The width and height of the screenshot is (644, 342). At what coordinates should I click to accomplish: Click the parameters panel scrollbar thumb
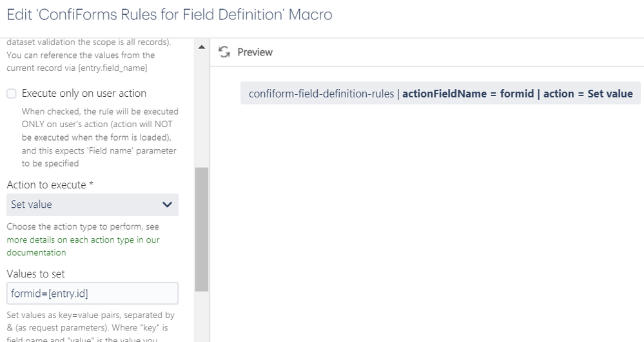coord(202,229)
